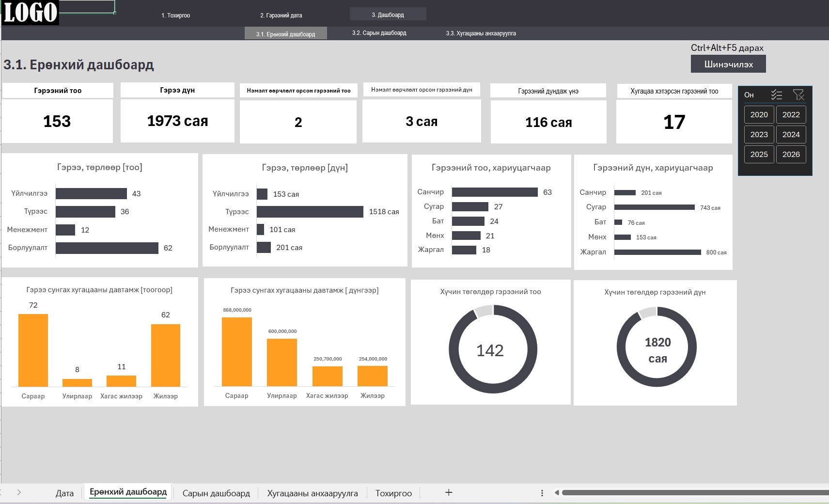Open 3. Дашбоард navigation menu
The height and width of the screenshot is (504, 829).
point(388,15)
